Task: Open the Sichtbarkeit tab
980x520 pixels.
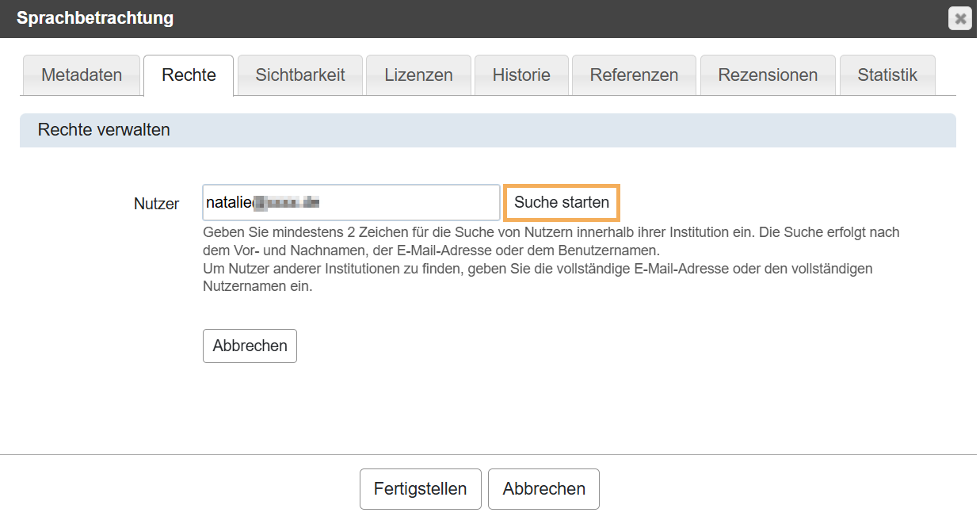Action: tap(299, 75)
